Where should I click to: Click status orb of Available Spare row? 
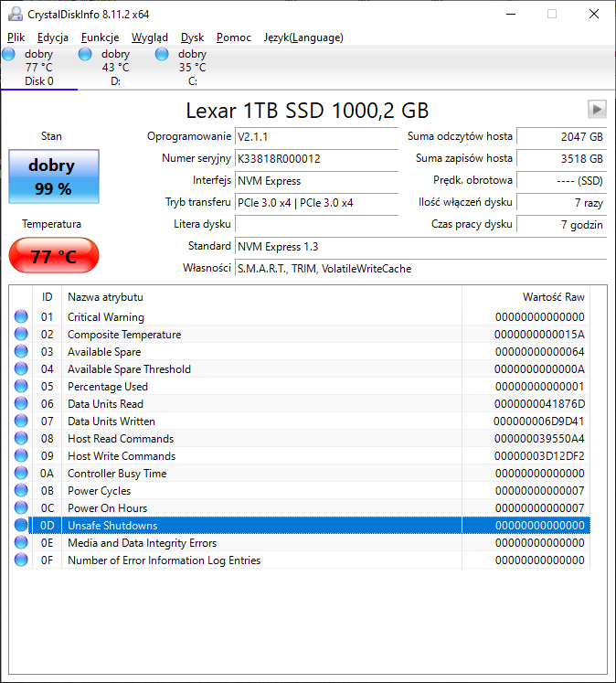click(x=21, y=351)
